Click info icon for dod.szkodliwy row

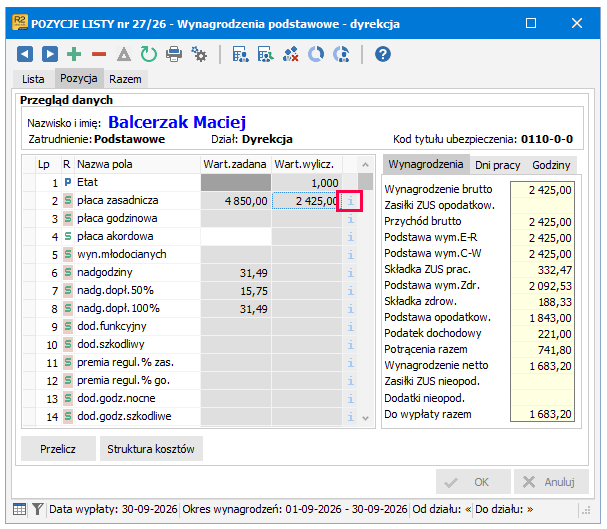[x=350, y=345]
